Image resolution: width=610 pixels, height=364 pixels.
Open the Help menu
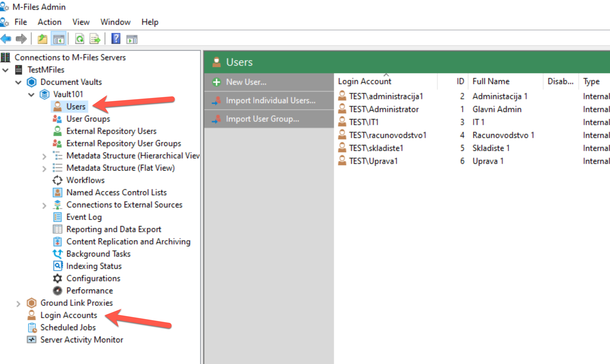click(x=150, y=22)
